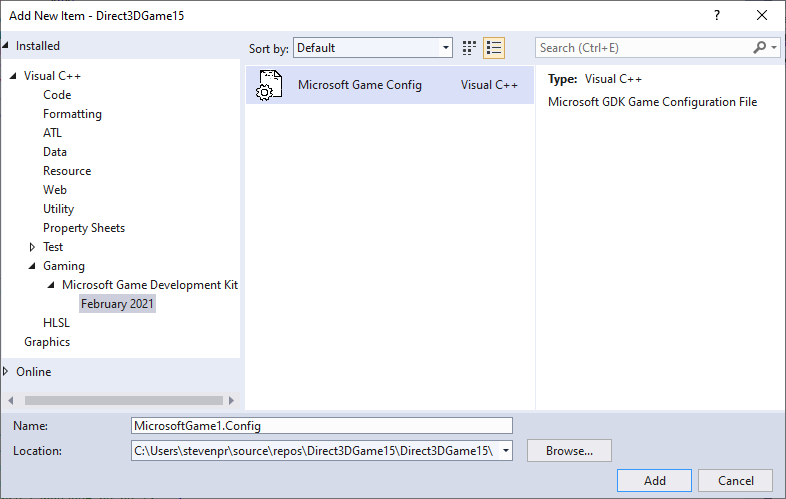Select Visual C++ category label
This screenshot has width=786, height=499.
tap(52, 76)
